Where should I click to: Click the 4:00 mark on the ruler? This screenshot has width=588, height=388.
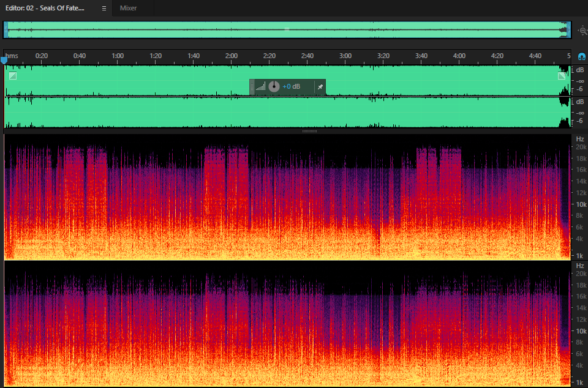click(459, 56)
